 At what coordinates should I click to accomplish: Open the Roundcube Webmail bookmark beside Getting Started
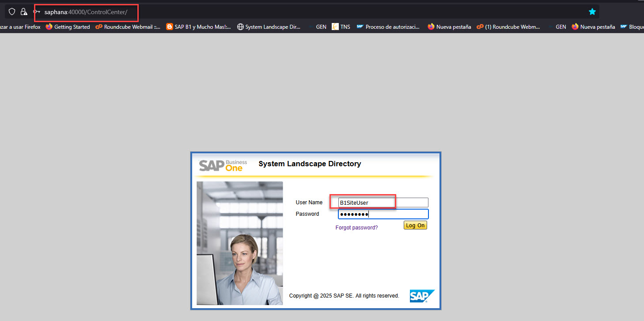click(128, 27)
